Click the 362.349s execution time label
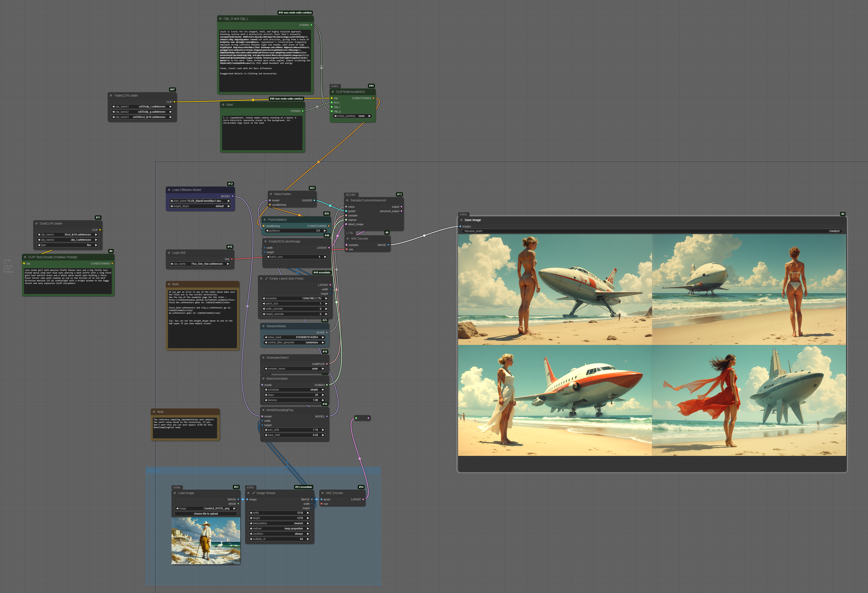Image resolution: width=868 pixels, height=593 pixels. point(350,195)
